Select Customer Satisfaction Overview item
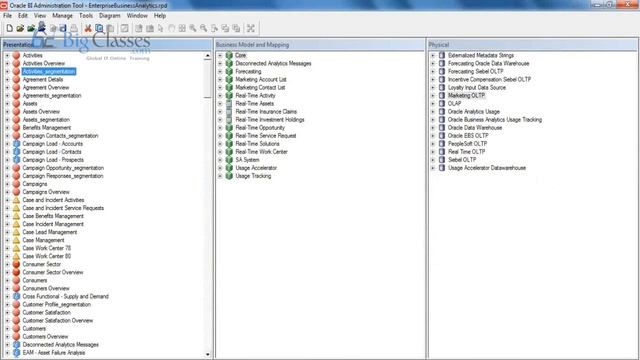Image resolution: width=640 pixels, height=360 pixels. [x=58, y=320]
